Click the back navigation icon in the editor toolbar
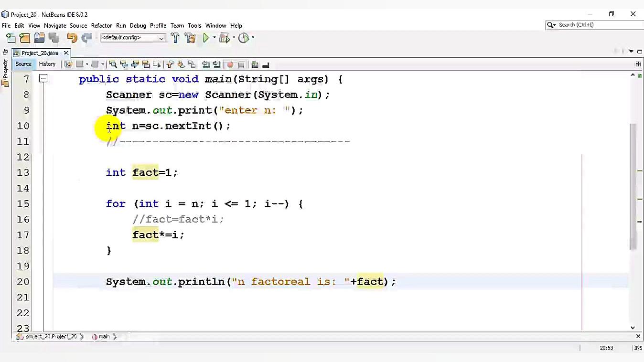 tap(79, 64)
